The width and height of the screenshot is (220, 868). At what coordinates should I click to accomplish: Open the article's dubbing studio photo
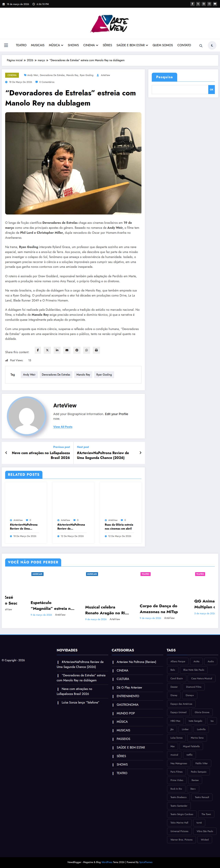pyautogui.click(x=73, y=163)
